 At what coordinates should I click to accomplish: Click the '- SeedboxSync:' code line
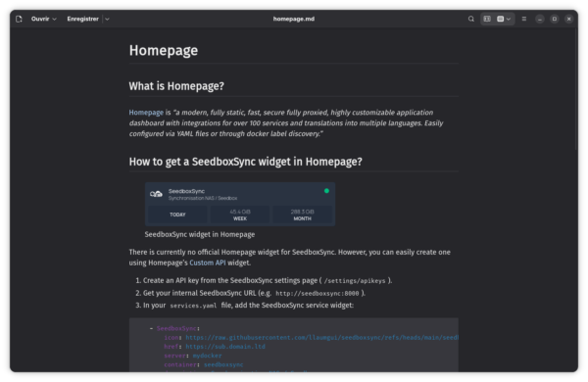point(174,328)
